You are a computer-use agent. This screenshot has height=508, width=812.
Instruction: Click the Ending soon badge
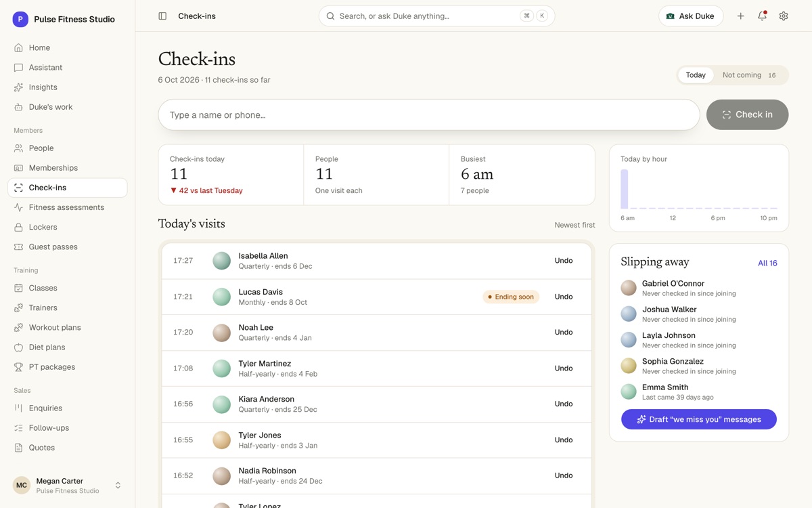511,297
